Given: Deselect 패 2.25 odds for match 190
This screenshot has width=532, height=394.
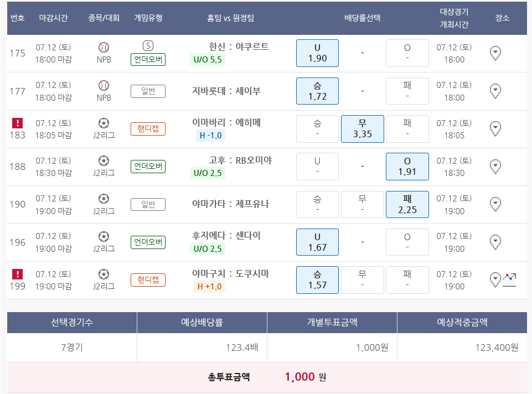Looking at the screenshot, I should click(x=407, y=204).
